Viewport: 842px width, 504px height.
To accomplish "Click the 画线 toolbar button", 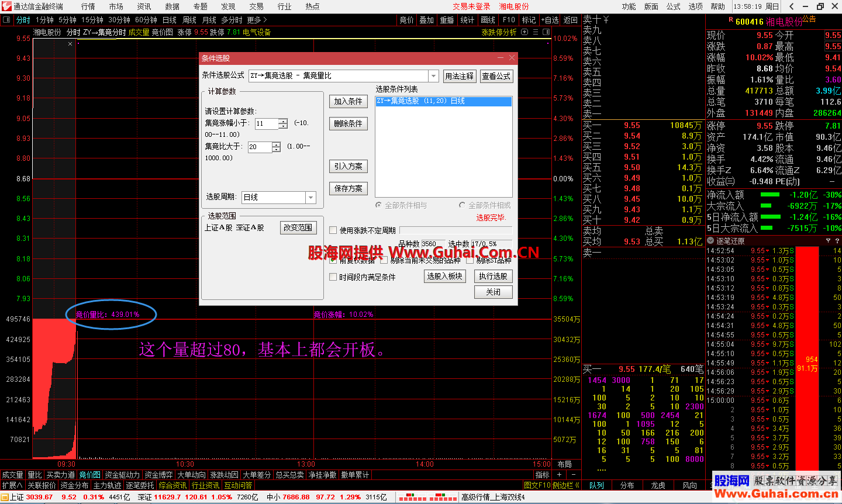I will click(x=488, y=20).
